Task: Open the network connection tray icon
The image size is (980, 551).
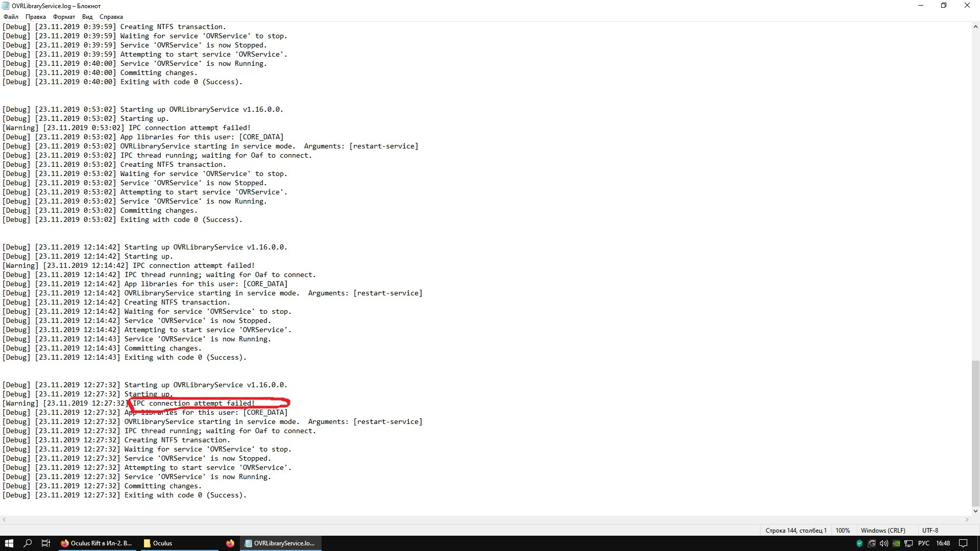Action: 909,543
